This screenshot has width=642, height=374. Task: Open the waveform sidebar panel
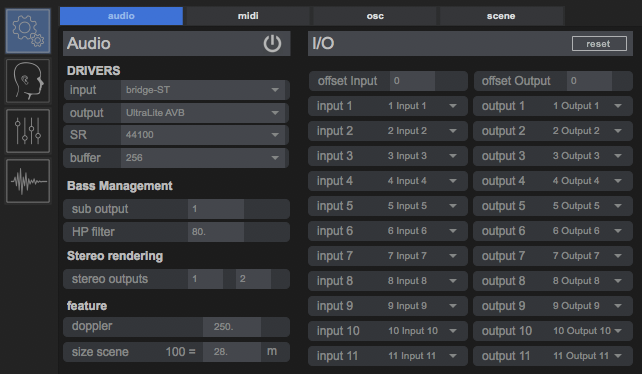[28, 181]
